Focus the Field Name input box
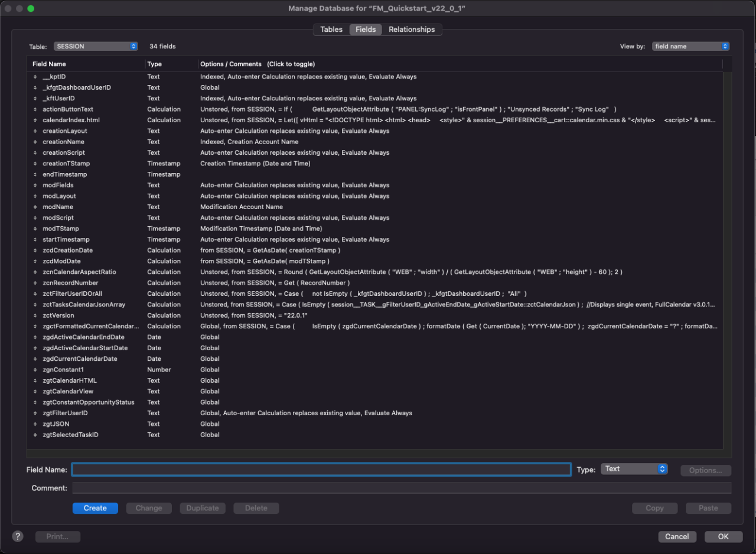Image resolution: width=756 pixels, height=554 pixels. click(321, 470)
